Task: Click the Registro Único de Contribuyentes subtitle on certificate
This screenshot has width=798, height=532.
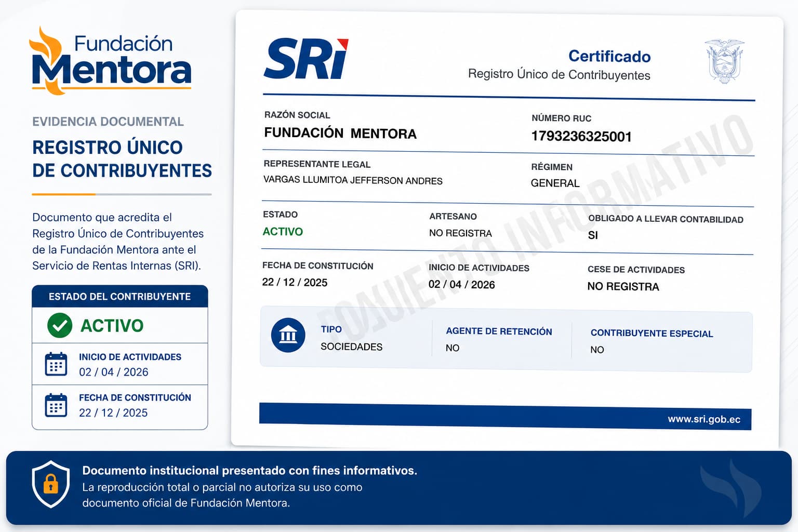Action: 559,75
